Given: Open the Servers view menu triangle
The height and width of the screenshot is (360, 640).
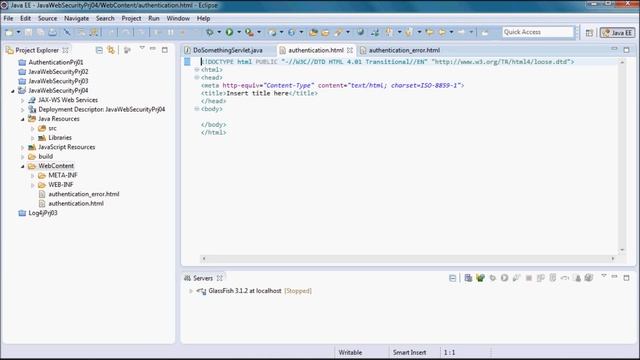Looking at the screenshot, I should pyautogui.click(x=604, y=276).
